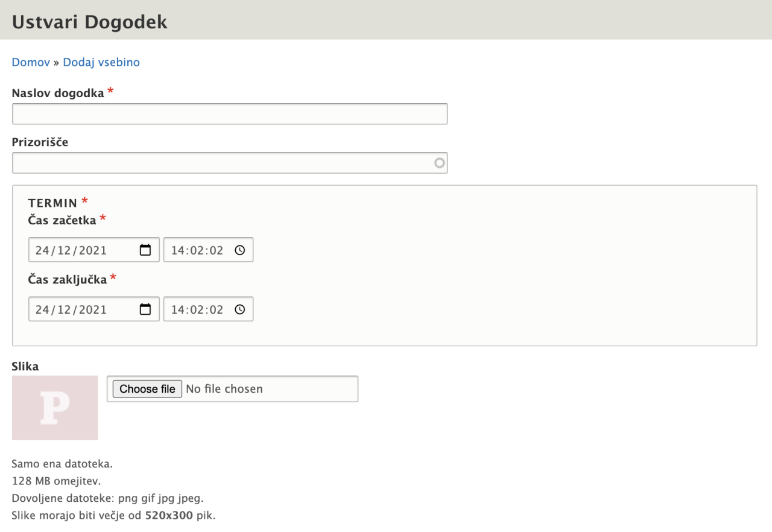The image size is (772, 532).
Task: Open the end date calendar picker
Action: pos(145,309)
